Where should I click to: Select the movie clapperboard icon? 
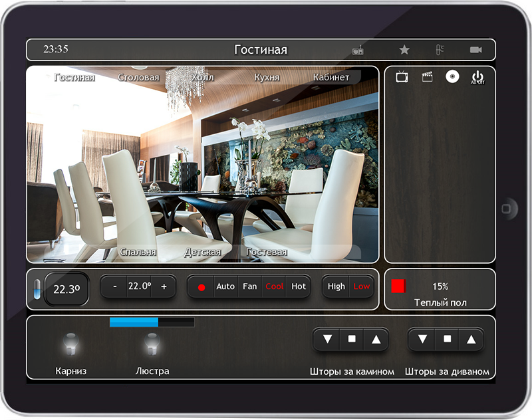point(427,77)
